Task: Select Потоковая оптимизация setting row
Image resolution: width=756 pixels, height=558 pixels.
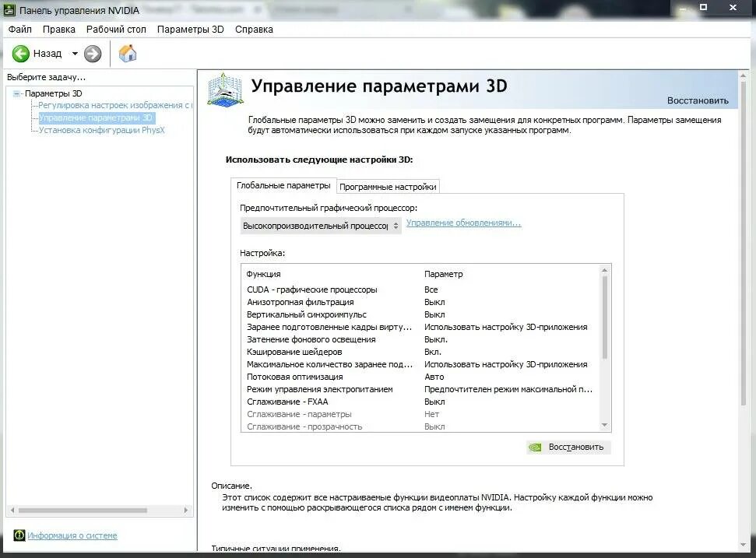Action: pyautogui.click(x=421, y=377)
